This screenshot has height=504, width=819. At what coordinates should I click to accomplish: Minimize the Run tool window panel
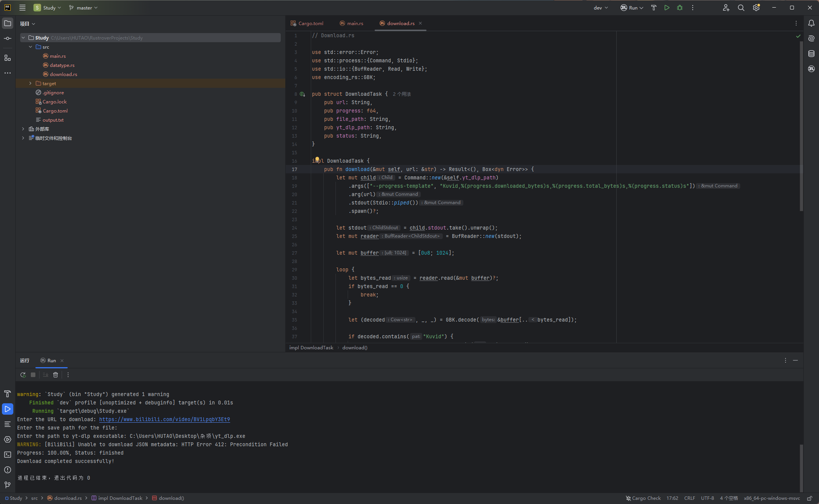(x=795, y=360)
